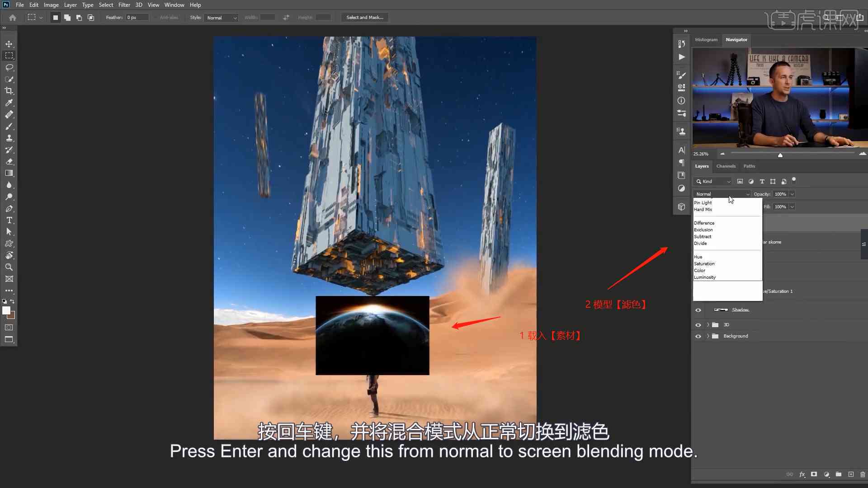Select the Horizontal Type tool
Viewport: 868px width, 488px height.
(9, 220)
